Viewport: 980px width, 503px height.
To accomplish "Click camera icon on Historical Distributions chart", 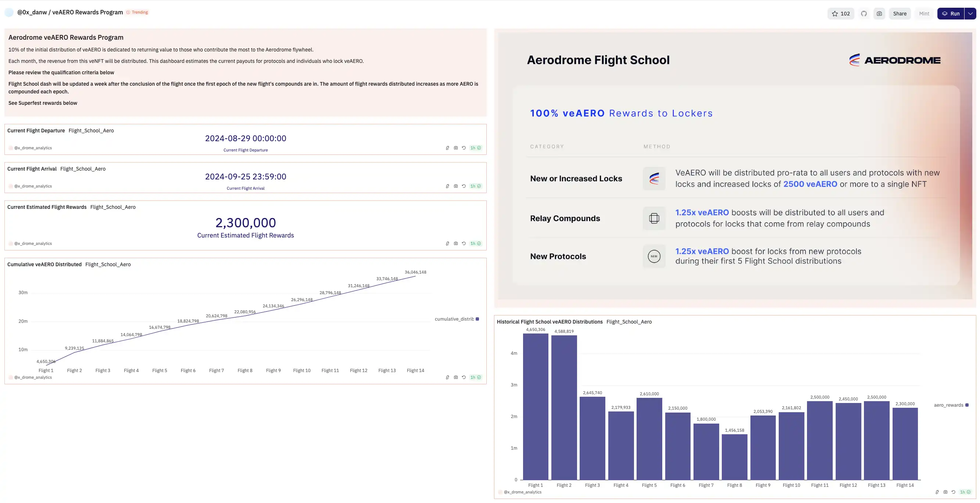I will tap(945, 492).
